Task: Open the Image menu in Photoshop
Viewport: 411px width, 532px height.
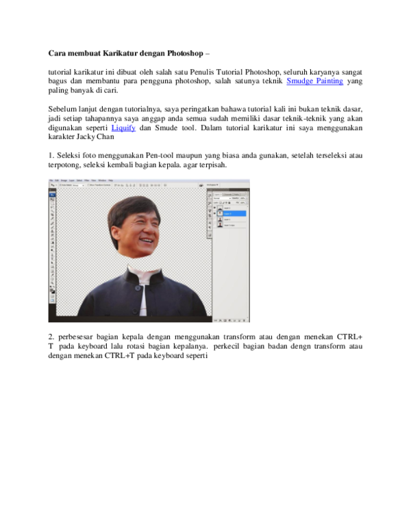Action: coord(64,180)
